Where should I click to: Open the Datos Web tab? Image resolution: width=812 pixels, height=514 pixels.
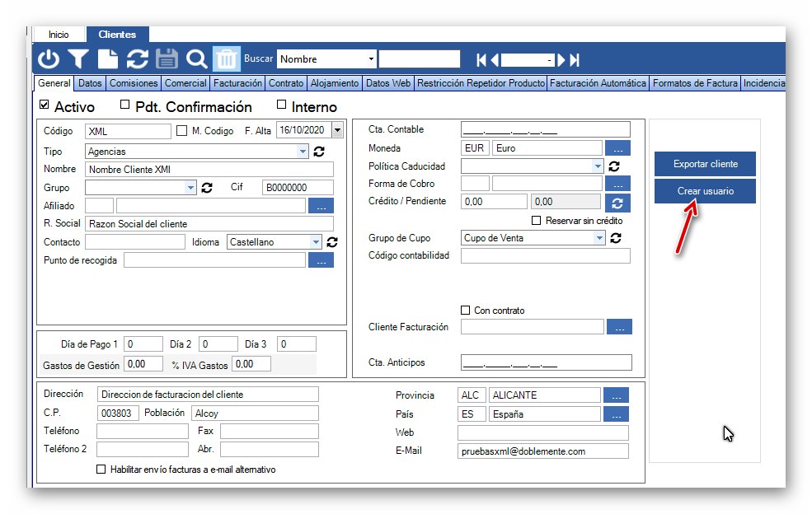(388, 83)
